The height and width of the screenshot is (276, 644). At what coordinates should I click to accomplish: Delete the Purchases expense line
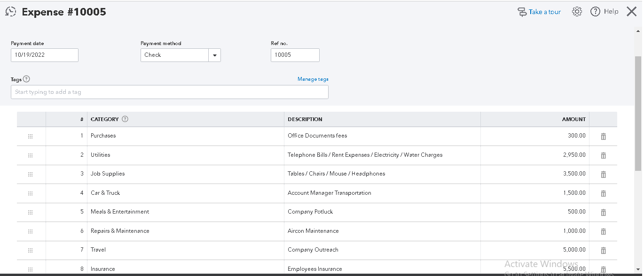click(604, 136)
